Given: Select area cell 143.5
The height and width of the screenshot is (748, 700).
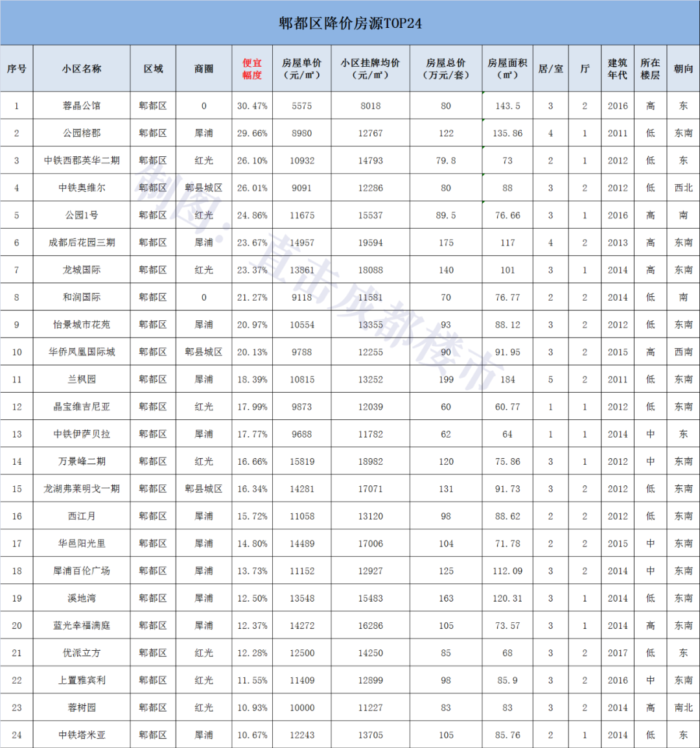Looking at the screenshot, I should pos(507,106).
